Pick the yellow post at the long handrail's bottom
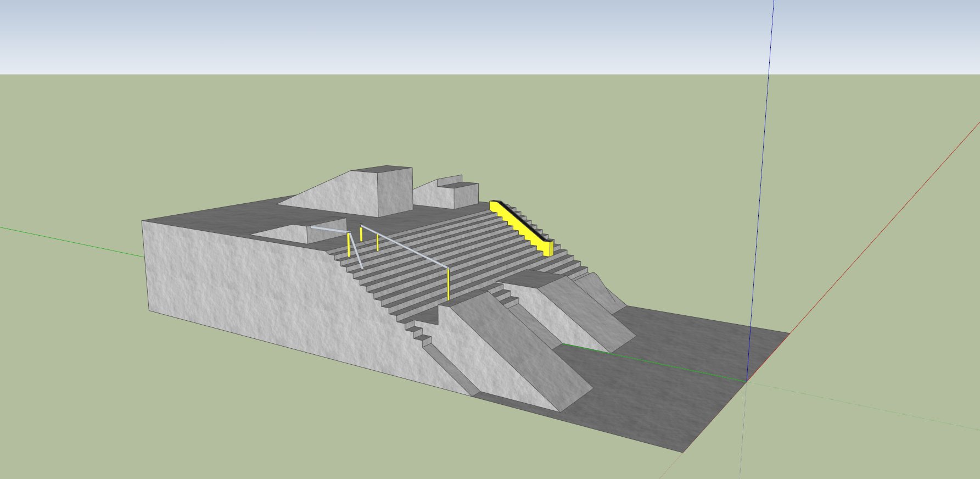The width and height of the screenshot is (980, 479). [449, 285]
